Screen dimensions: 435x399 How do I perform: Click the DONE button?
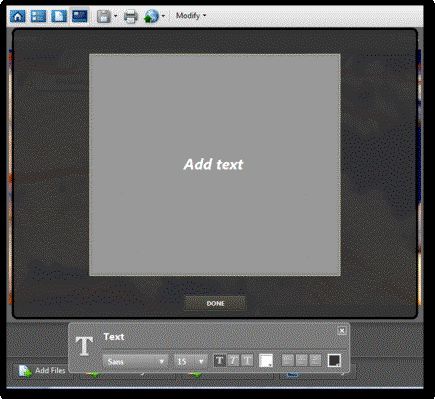click(x=215, y=304)
